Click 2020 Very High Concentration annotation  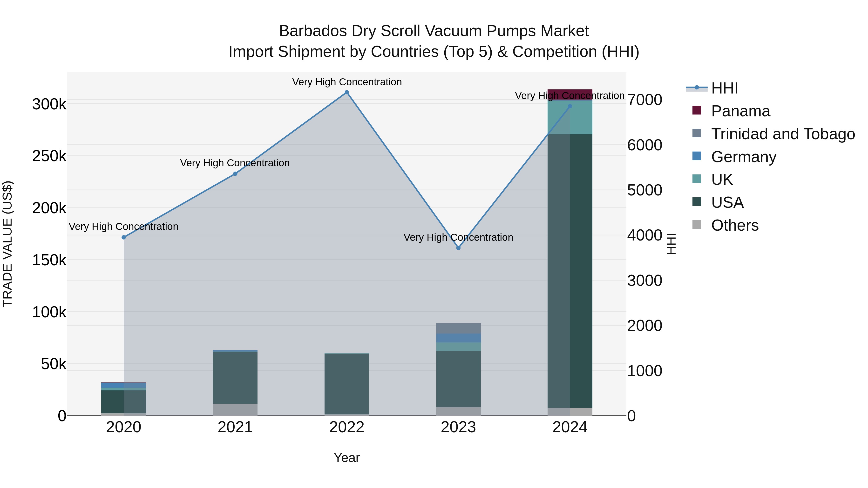click(124, 227)
